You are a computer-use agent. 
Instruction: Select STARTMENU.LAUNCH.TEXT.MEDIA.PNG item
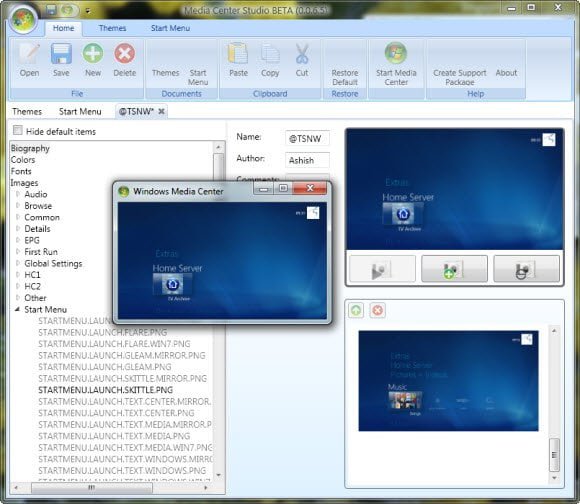pos(114,436)
